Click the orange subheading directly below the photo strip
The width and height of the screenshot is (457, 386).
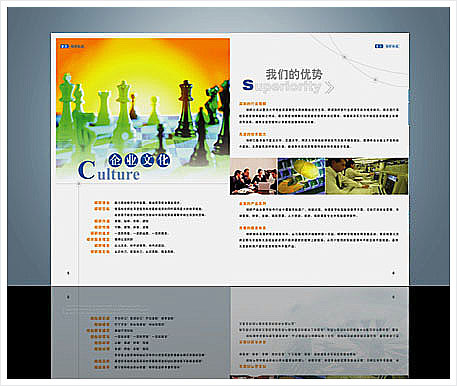[253, 203]
